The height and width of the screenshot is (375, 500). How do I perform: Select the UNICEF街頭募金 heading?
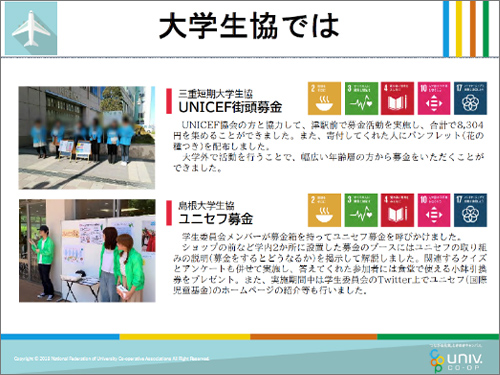[230, 107]
